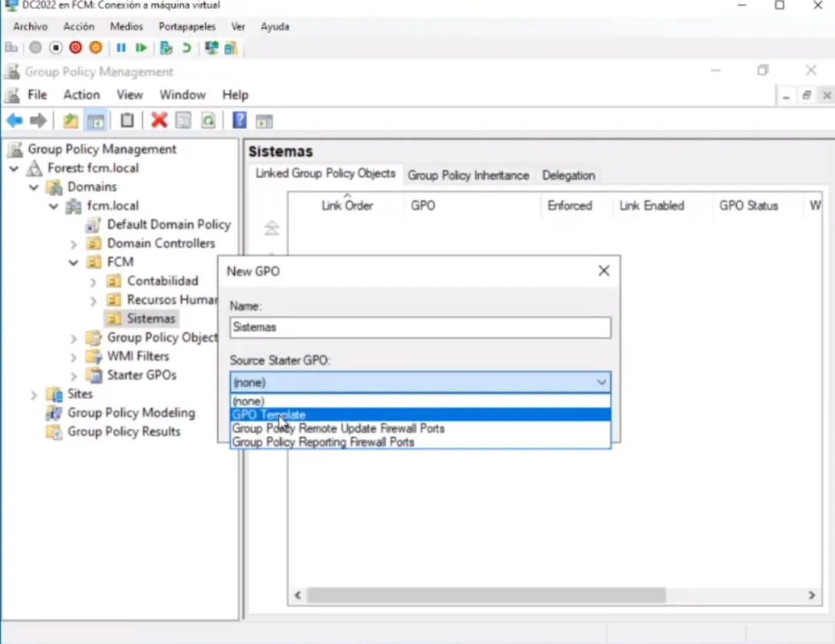This screenshot has height=644, width=835.
Task: Click the horizontal scrollbar in GPO list
Action: pyautogui.click(x=486, y=595)
